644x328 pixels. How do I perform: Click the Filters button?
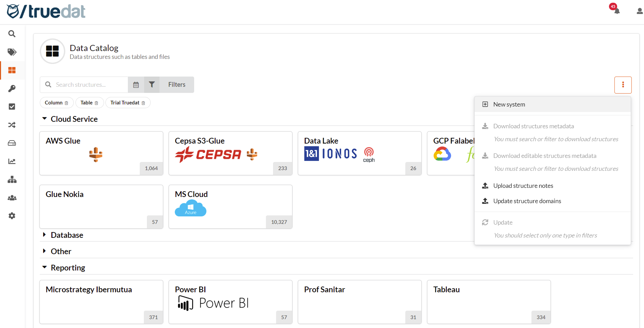click(176, 85)
